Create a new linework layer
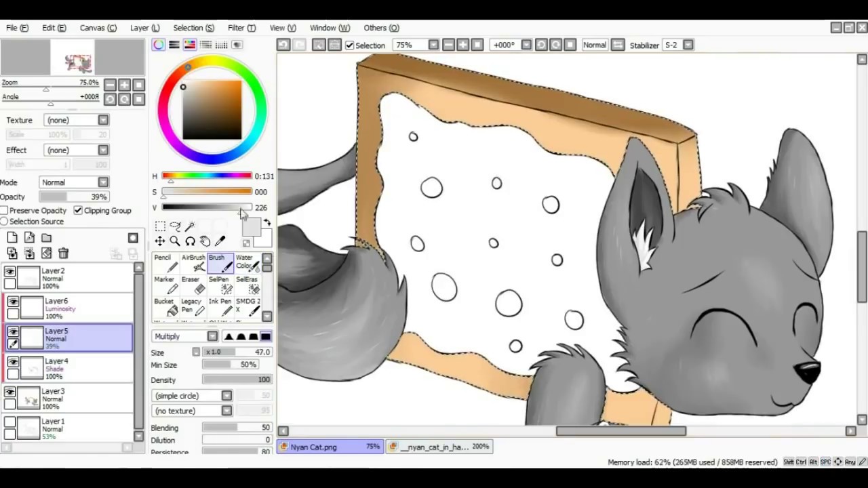Screen dimensions: 868x488 tap(29, 237)
